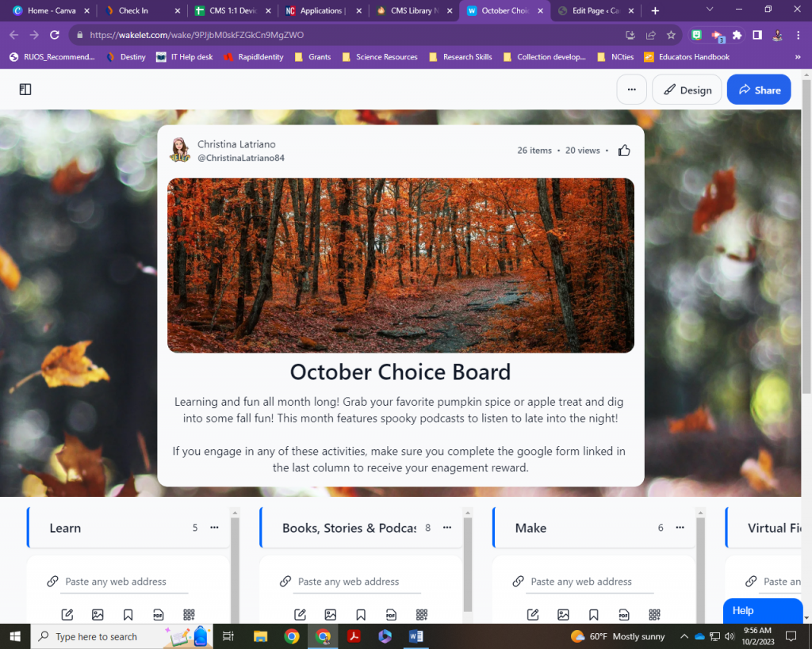812x649 pixels.
Task: Open the apps grid icon in Learn column
Action: [189, 614]
